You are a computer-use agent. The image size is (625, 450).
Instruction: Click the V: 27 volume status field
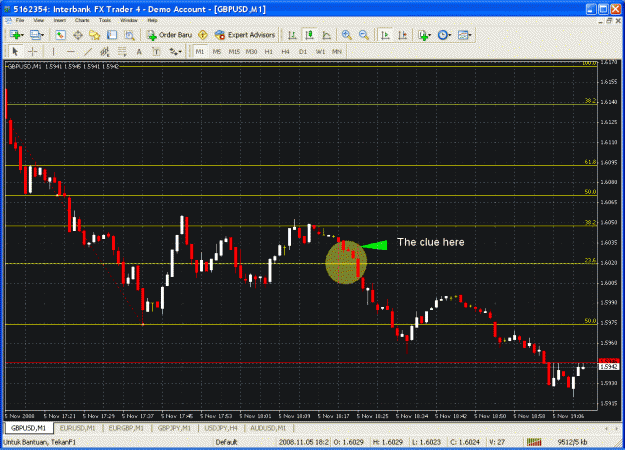point(497,442)
